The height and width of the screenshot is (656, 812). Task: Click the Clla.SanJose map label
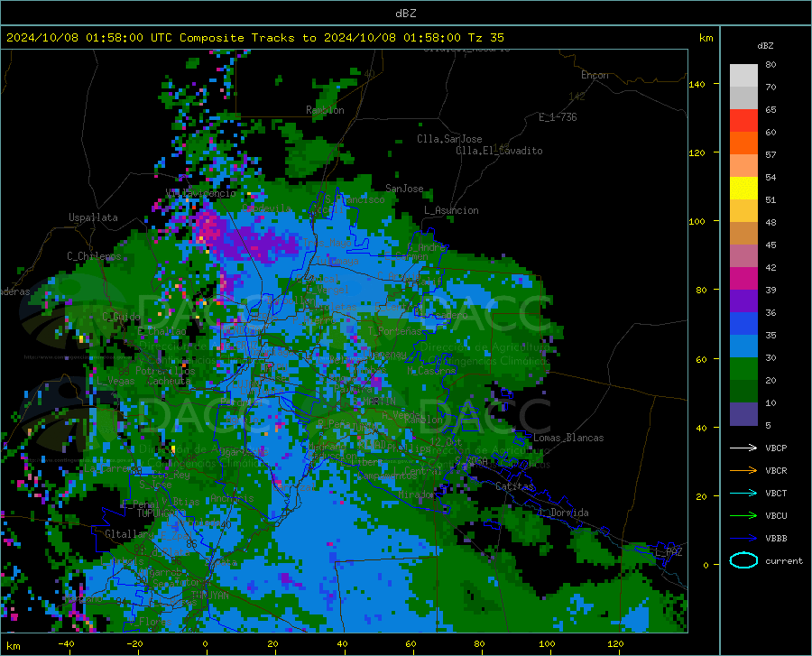(x=449, y=139)
